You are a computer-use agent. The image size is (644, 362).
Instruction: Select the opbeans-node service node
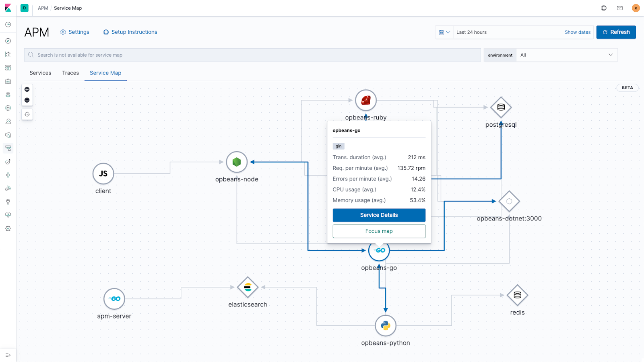[237, 162]
